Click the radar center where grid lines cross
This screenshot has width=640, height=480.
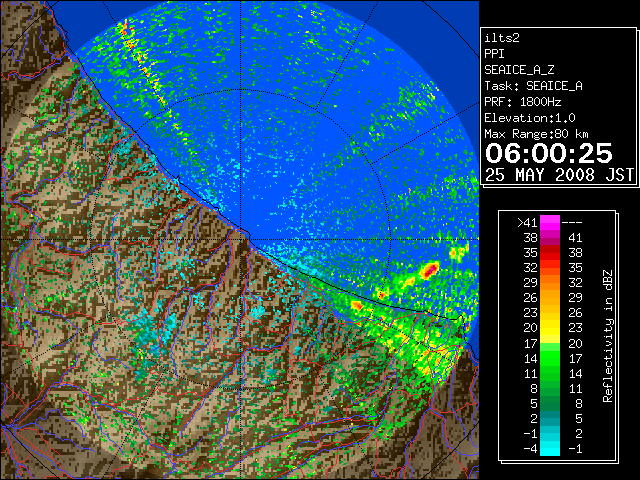point(241,239)
